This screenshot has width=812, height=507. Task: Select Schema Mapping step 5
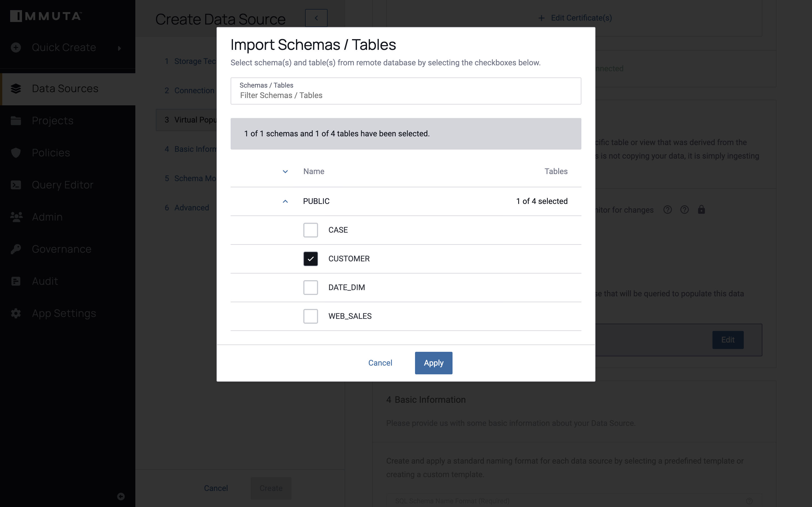click(x=197, y=178)
